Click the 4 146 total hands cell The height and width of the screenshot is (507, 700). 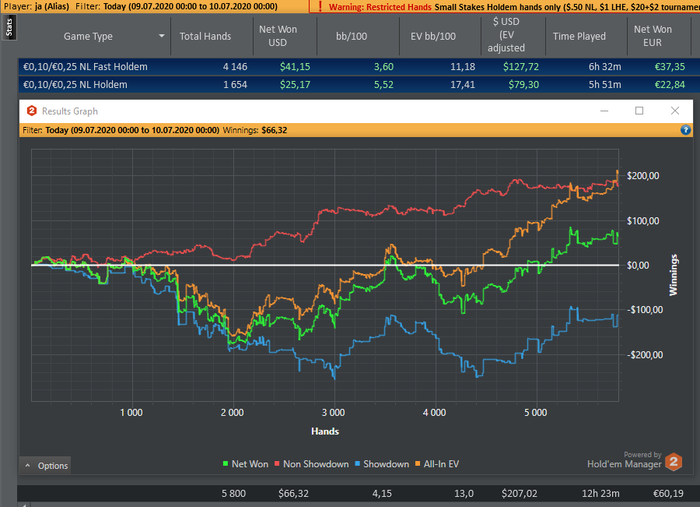coord(235,67)
